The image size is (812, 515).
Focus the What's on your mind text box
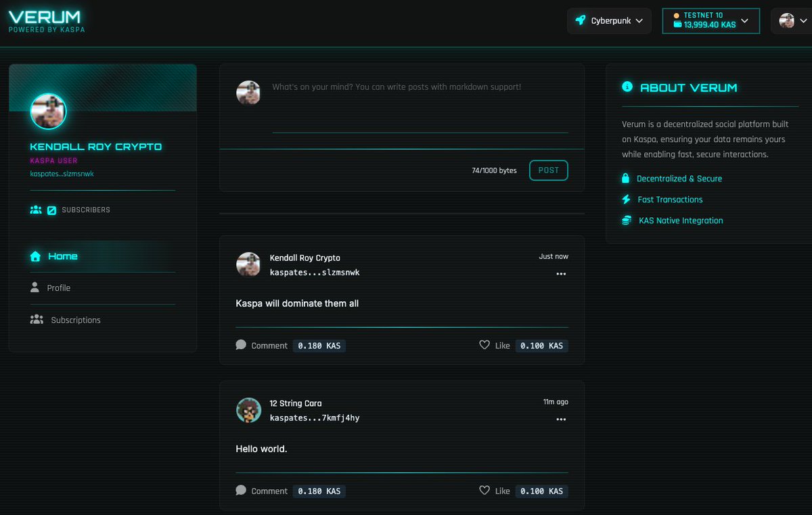[x=420, y=107]
